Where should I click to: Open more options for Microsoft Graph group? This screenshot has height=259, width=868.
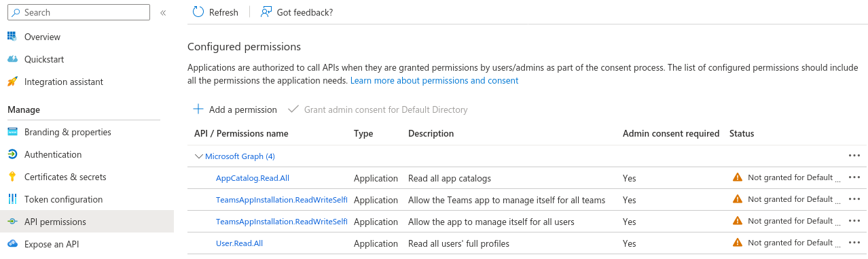[854, 156]
